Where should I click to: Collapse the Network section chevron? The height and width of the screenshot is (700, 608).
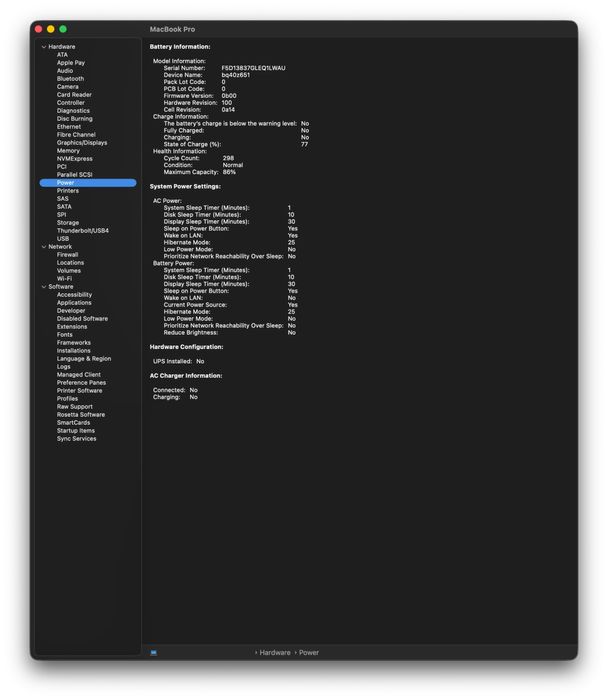44,247
